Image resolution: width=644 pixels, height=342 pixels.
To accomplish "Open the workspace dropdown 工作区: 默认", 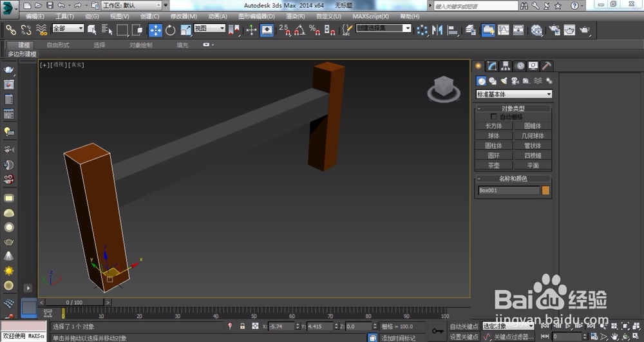I will [132, 5].
